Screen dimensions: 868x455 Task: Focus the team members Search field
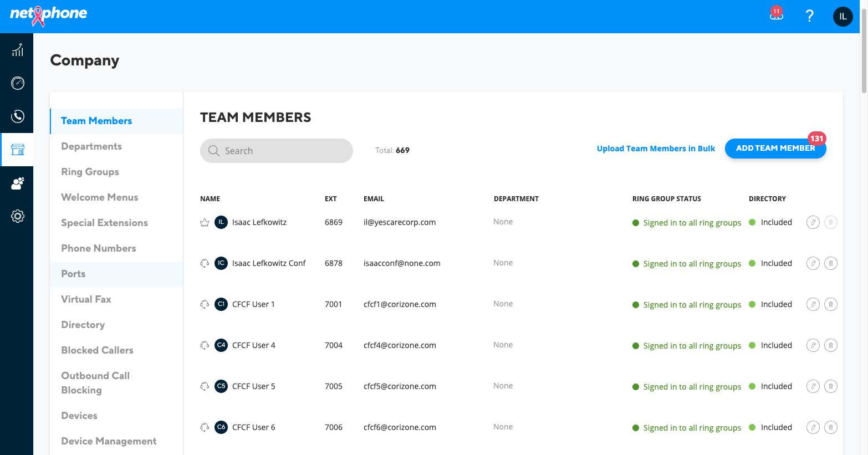click(x=277, y=151)
